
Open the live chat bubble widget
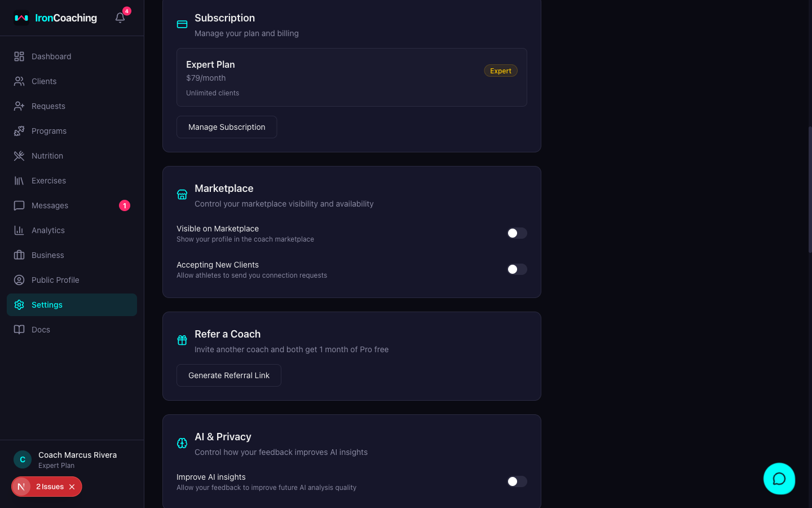coord(779,479)
